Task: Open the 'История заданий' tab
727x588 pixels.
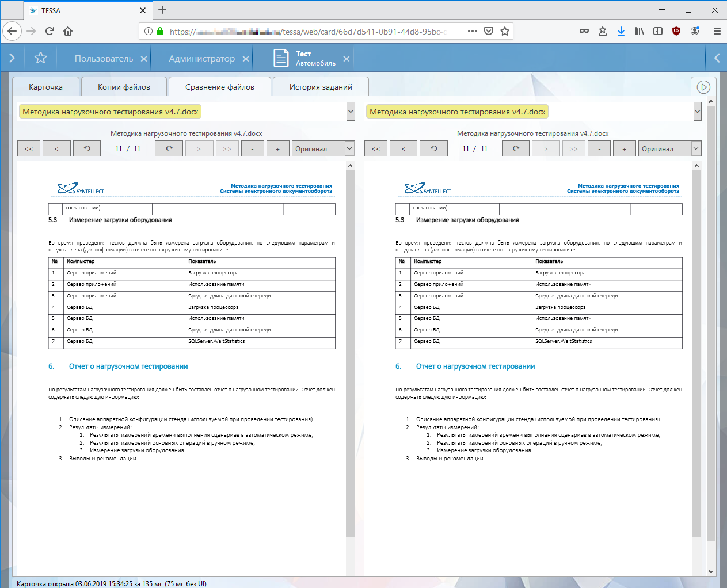Action: click(x=321, y=87)
